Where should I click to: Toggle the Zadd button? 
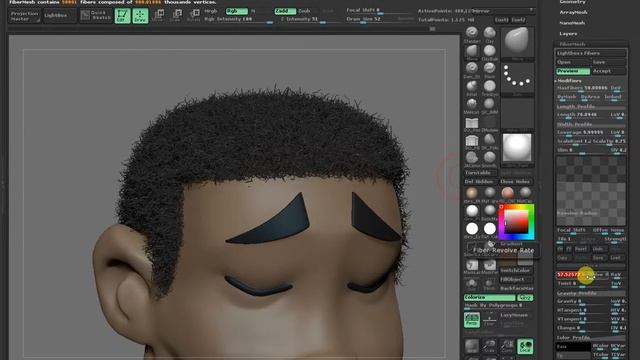[285, 11]
